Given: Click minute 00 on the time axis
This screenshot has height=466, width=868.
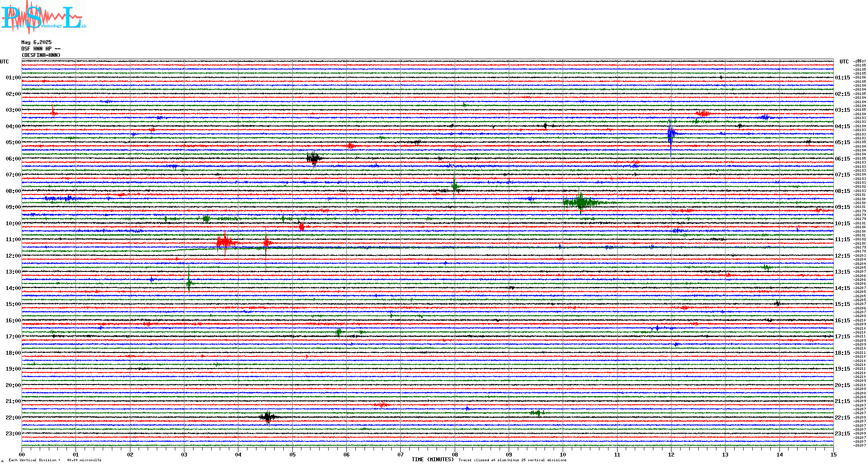Looking at the screenshot, I should [x=22, y=455].
